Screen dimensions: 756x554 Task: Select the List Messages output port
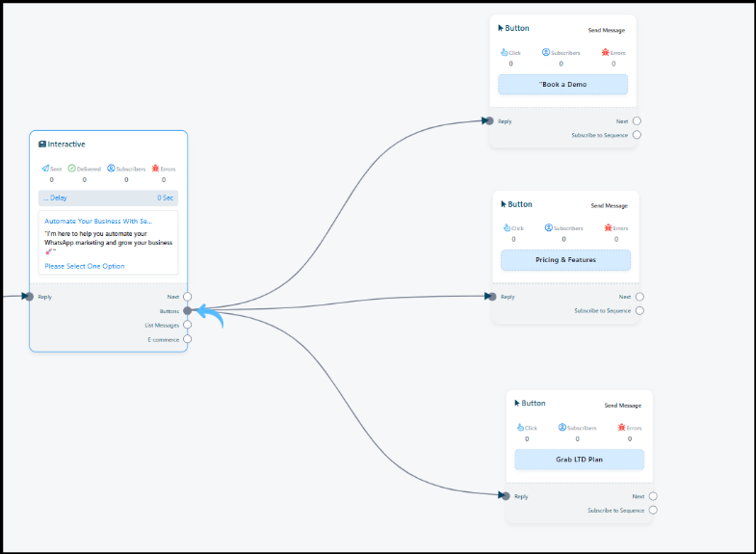click(187, 325)
